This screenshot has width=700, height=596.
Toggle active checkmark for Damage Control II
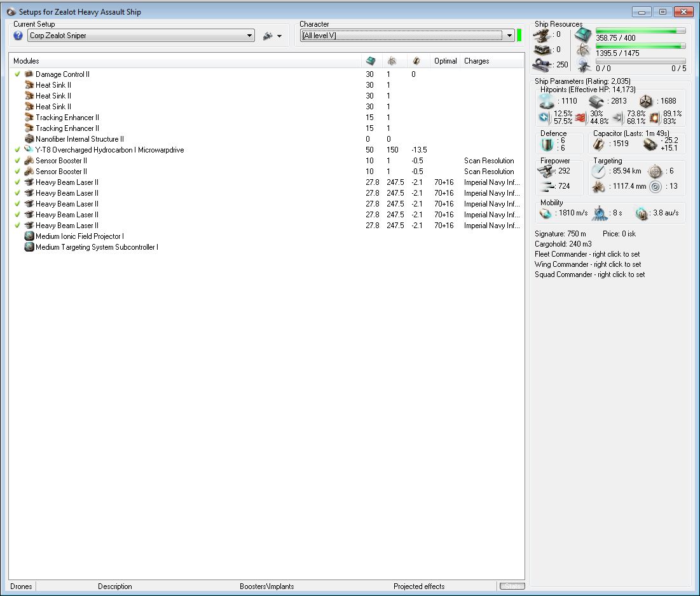17,74
